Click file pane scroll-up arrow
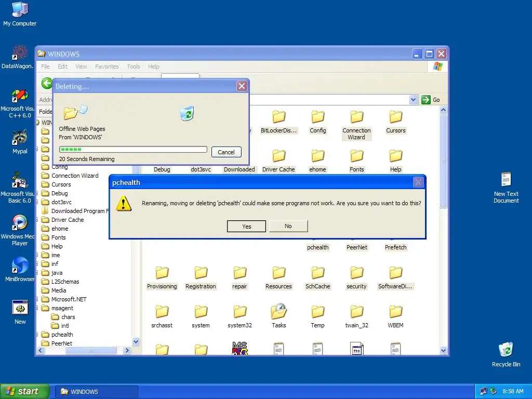Image resolution: width=532 pixels, height=399 pixels. (443, 110)
